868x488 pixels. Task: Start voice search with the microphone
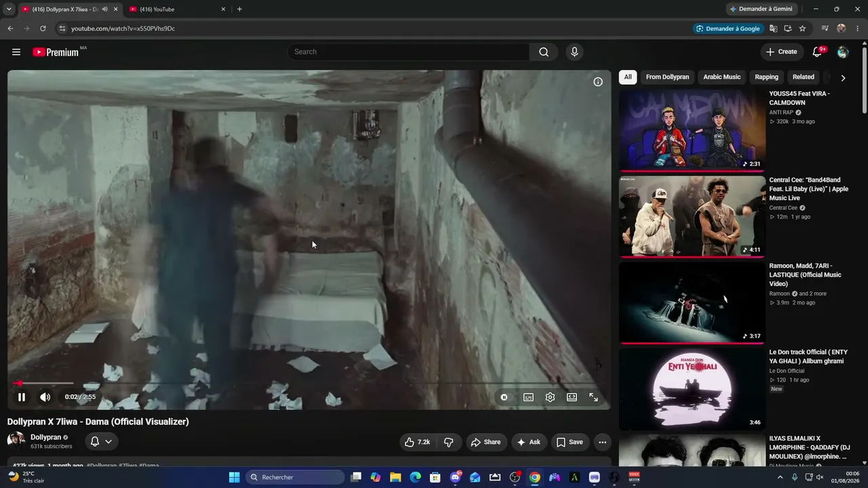574,52
